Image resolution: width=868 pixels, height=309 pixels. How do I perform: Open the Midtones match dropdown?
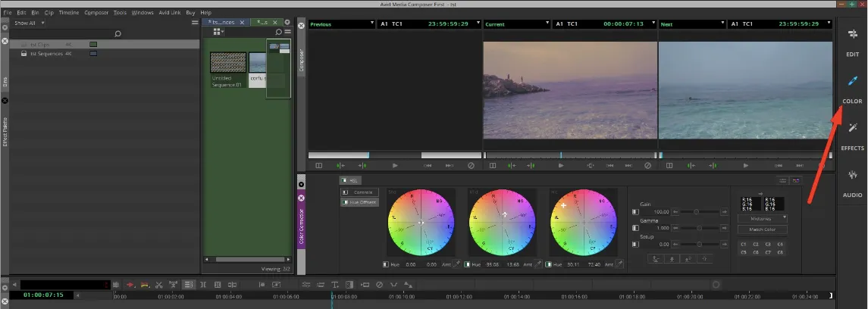pos(763,218)
